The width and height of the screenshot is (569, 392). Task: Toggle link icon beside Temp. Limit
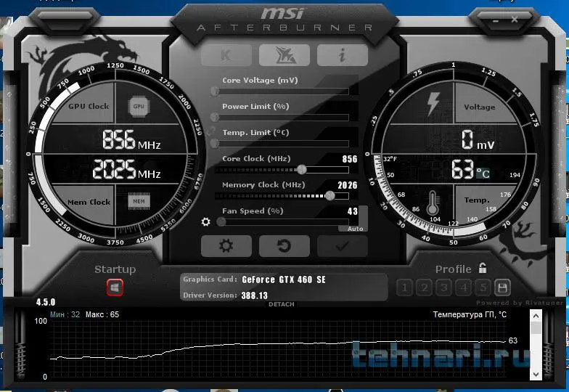[210, 131]
